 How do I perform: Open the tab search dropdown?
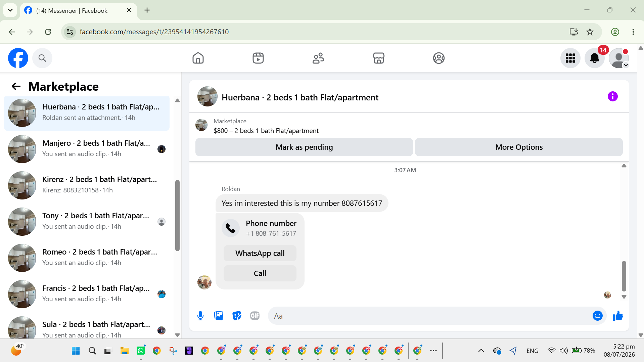[10, 10]
